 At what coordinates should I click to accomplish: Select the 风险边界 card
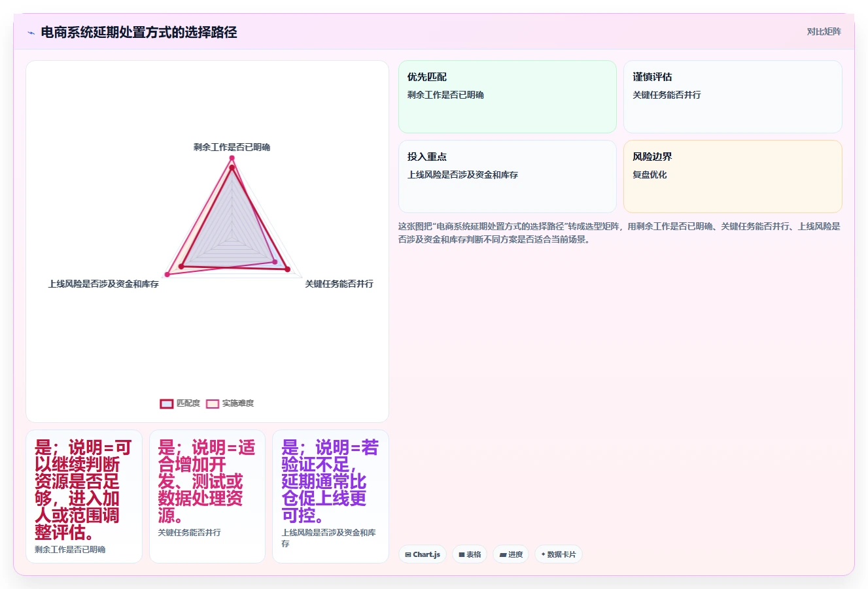pos(733,177)
